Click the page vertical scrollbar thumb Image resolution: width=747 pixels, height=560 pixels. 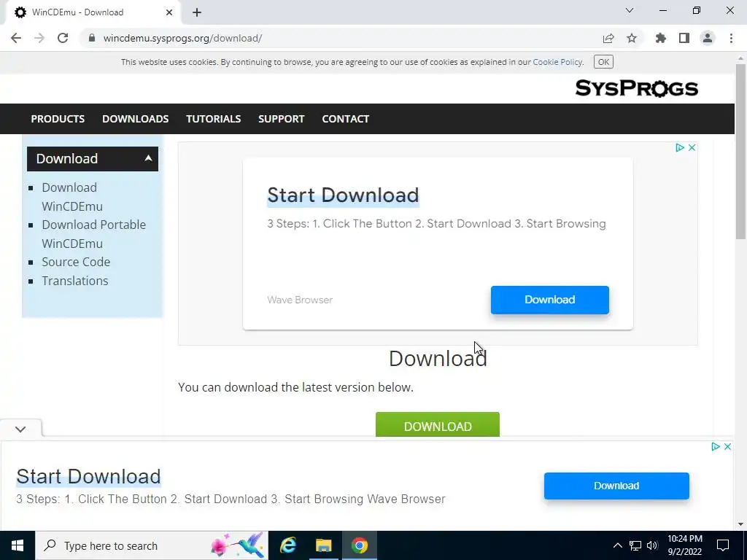[x=740, y=152]
